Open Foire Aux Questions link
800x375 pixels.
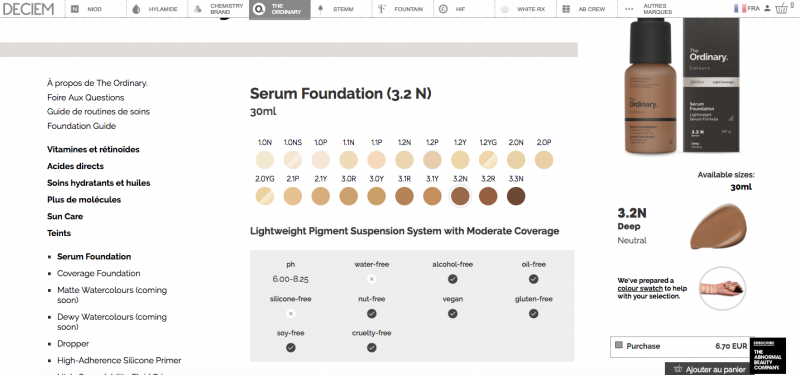[x=86, y=97]
